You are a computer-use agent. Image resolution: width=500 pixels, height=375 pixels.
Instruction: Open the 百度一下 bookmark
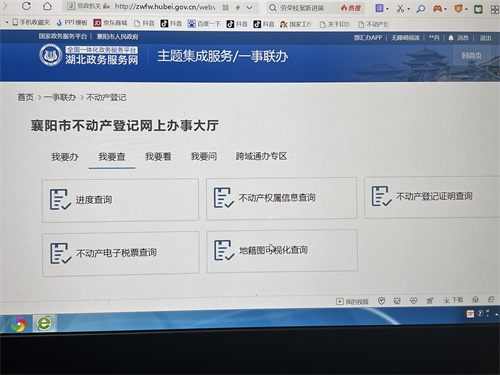pyautogui.click(x=204, y=24)
